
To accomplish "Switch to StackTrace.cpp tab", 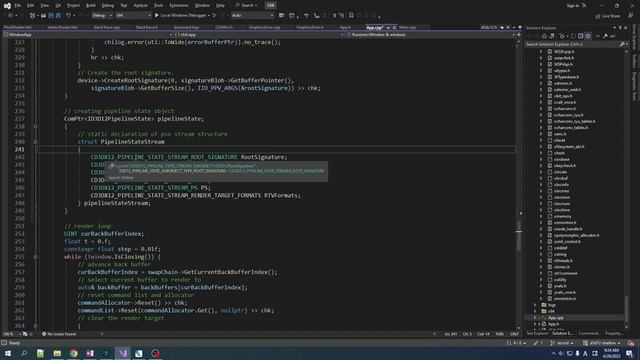I will point(107,27).
